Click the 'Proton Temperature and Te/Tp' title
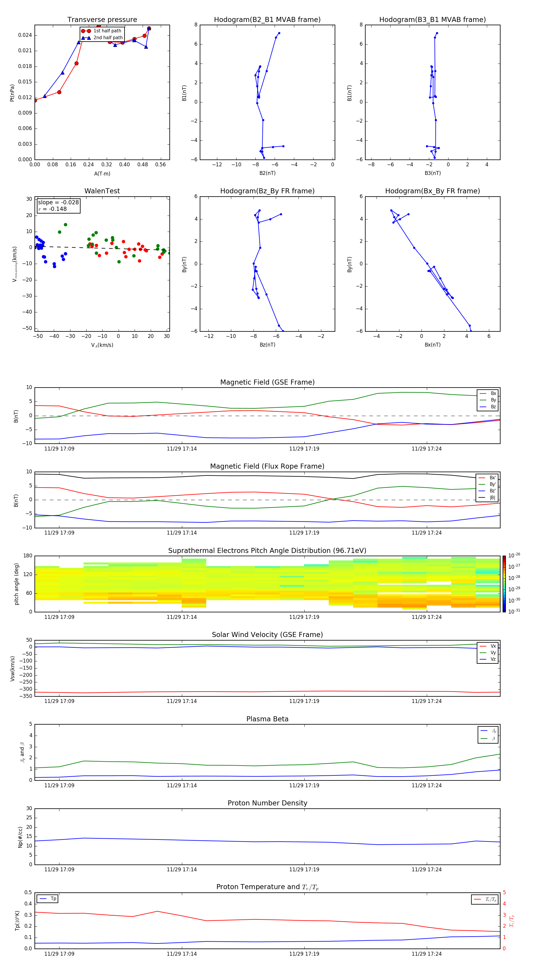 [x=267, y=887]
